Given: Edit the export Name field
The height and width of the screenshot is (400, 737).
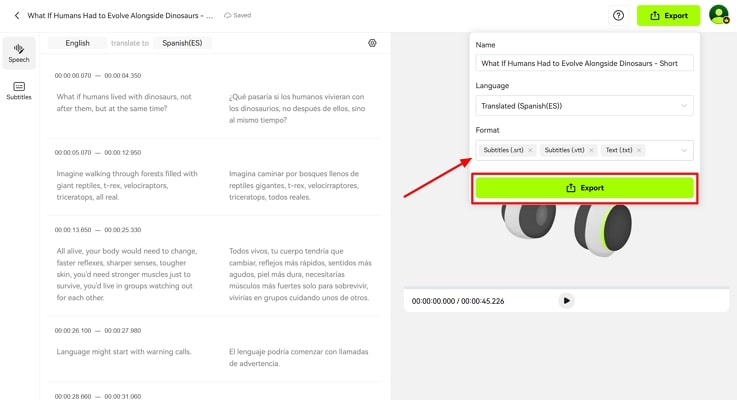Looking at the screenshot, I should [x=584, y=63].
